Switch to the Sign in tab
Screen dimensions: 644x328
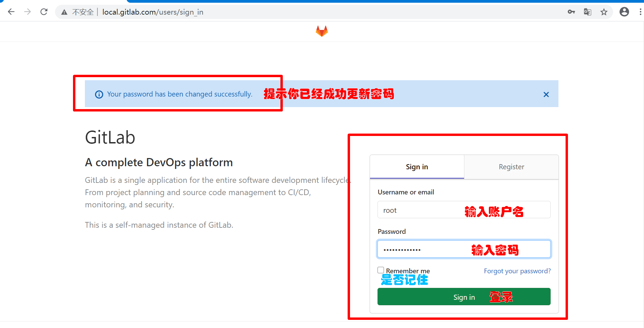pyautogui.click(x=417, y=167)
